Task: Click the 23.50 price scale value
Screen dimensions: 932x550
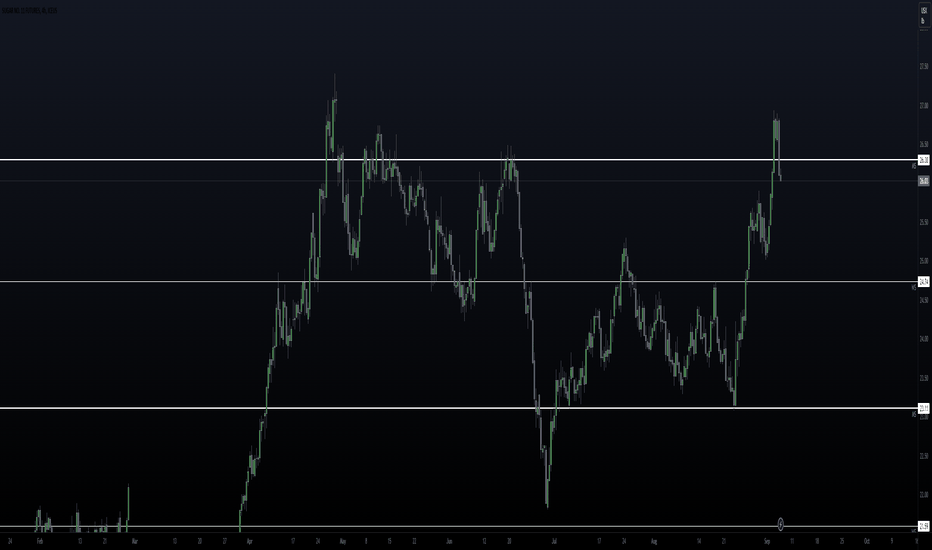Action: 924,378
